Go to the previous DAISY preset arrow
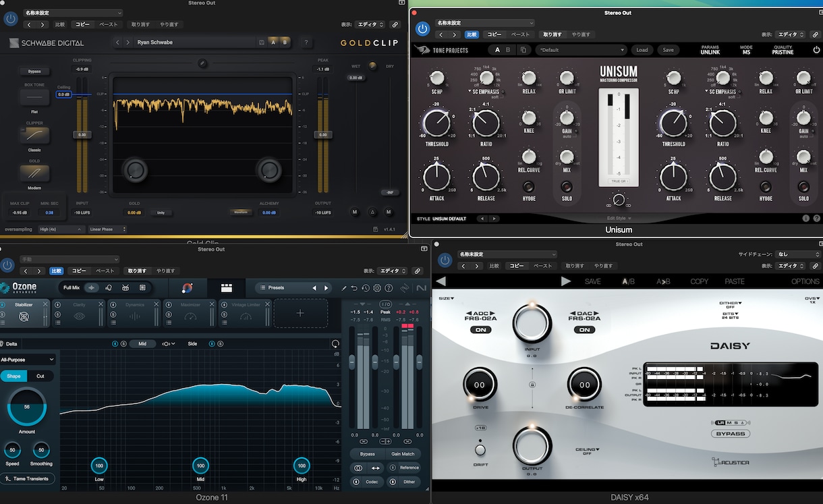 pos(441,281)
